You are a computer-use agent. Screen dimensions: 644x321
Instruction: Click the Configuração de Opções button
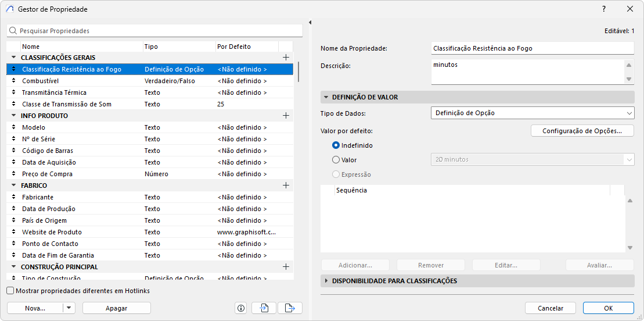[x=582, y=131]
